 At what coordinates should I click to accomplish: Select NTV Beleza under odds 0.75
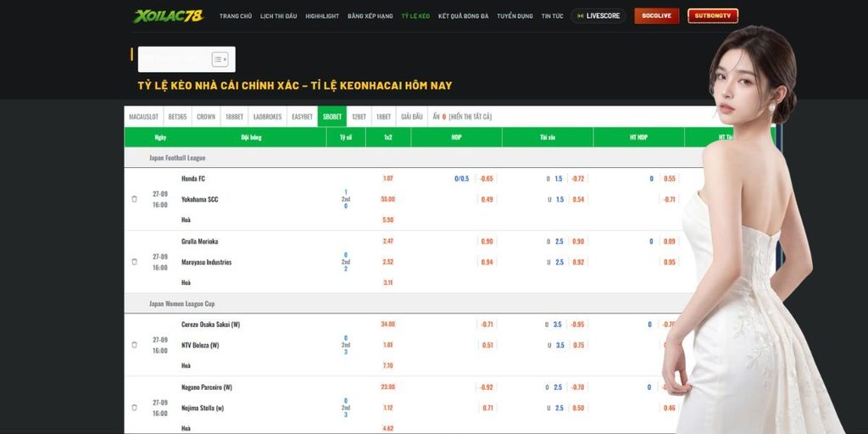tap(578, 345)
